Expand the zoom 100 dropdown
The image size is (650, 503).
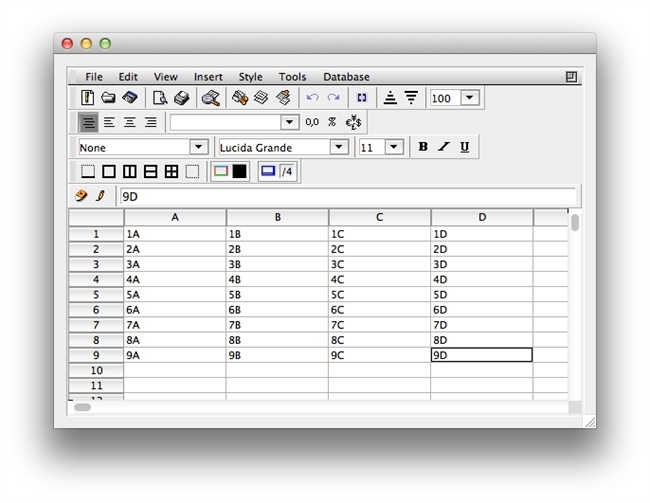pos(470,98)
